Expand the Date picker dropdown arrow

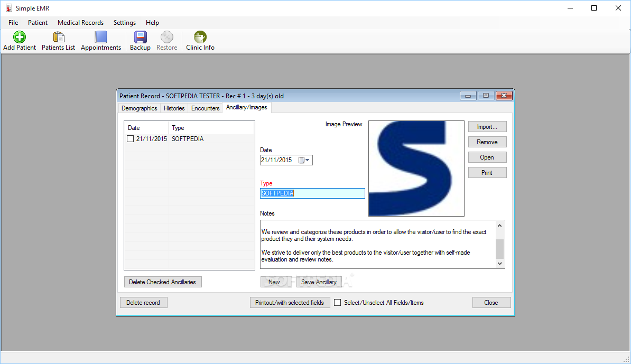[308, 160]
